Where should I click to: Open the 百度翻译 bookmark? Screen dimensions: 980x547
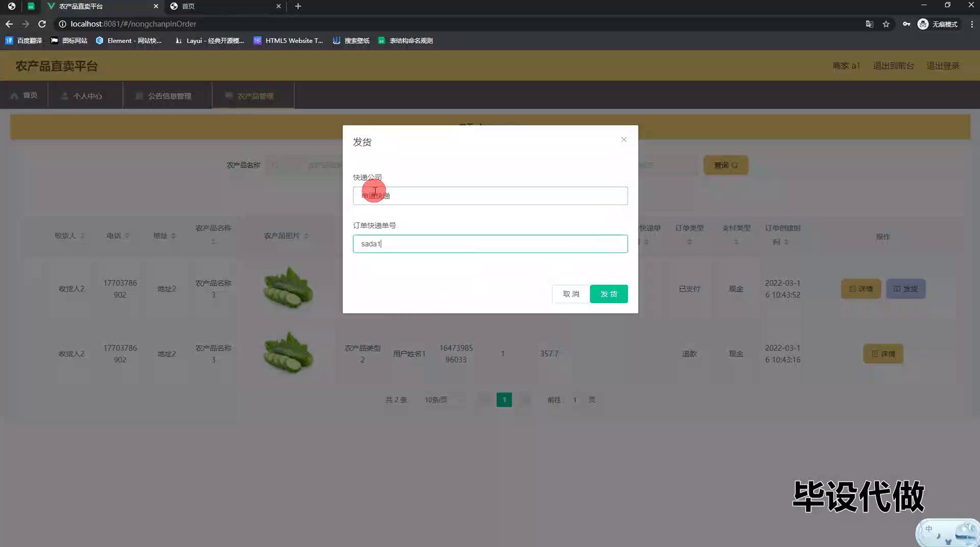tap(24, 41)
